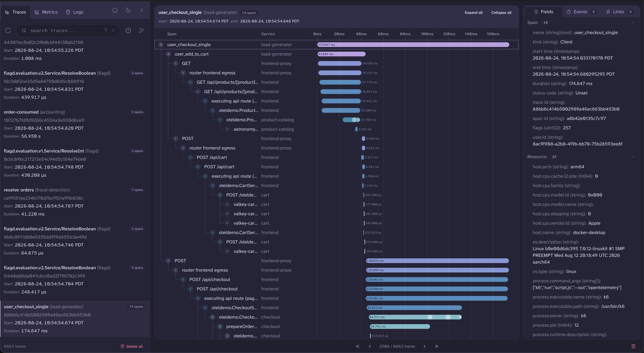Screen dimensions: 644x353
Task: Collapse executing api route (pag... node
Action: (198, 298)
